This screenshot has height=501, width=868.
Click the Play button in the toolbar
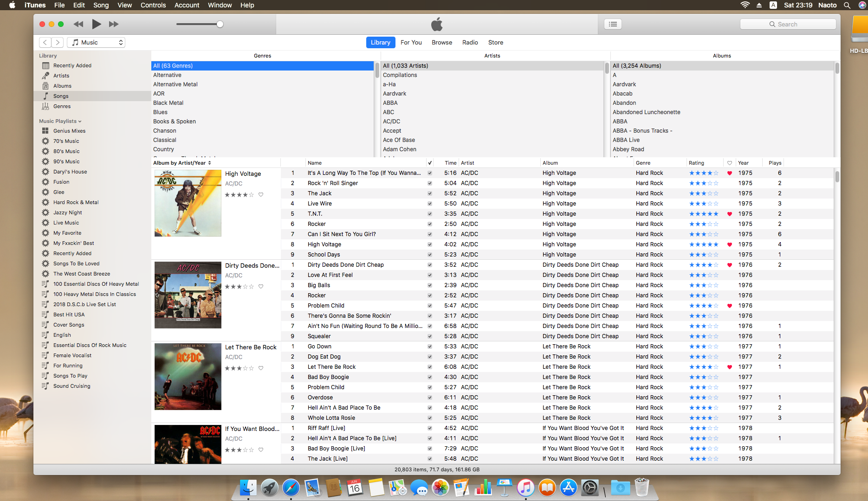pyautogui.click(x=97, y=24)
